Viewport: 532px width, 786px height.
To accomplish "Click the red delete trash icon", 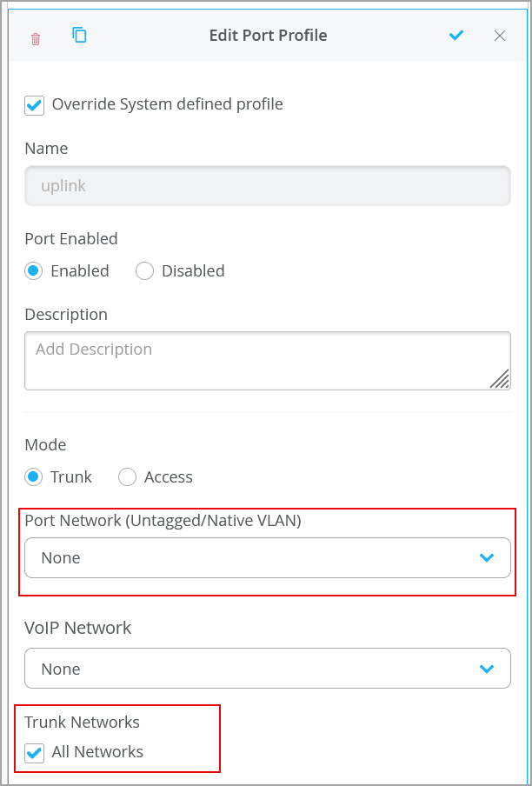I will (x=36, y=38).
